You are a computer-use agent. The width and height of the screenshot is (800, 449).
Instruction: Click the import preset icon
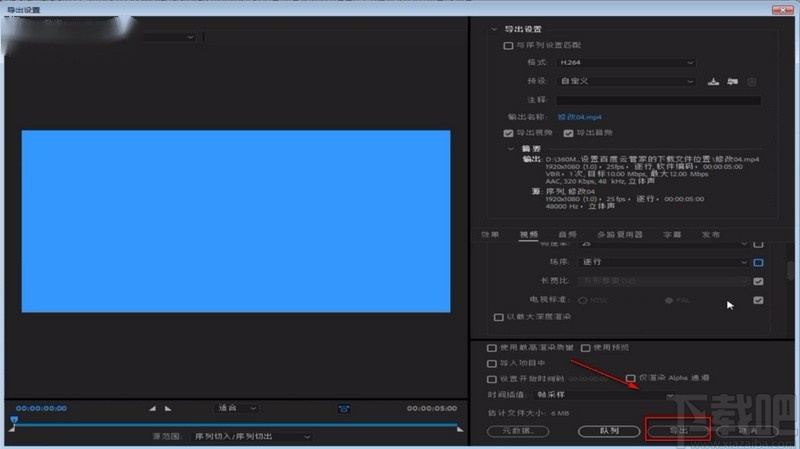733,82
